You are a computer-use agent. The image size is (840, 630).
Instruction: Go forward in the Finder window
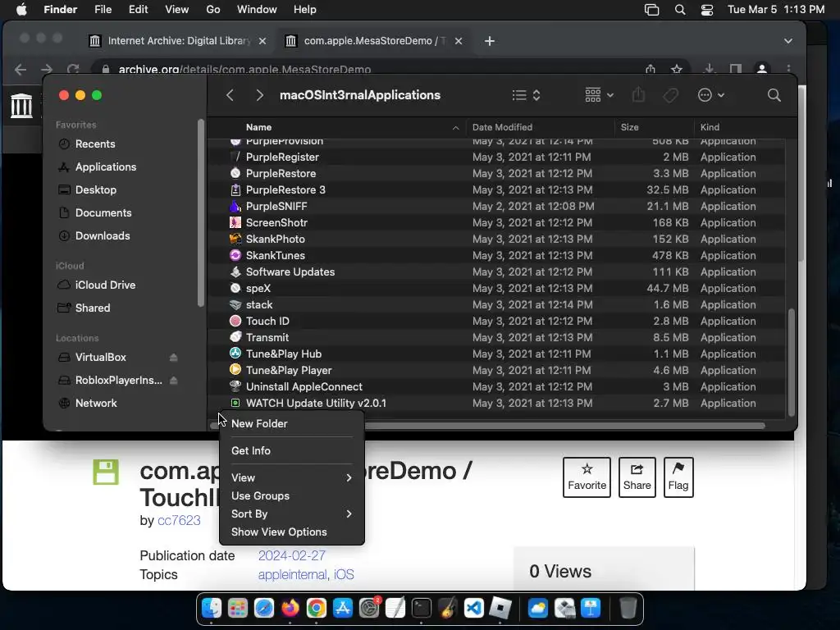(260, 95)
